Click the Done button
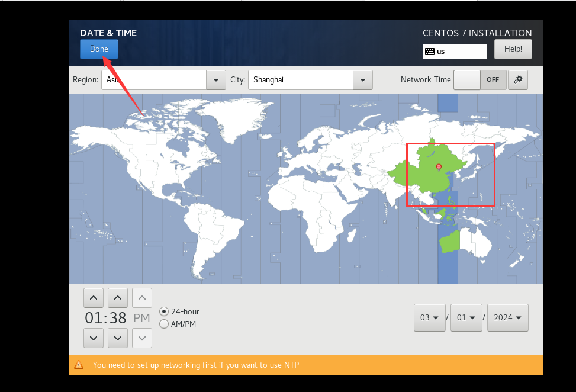 (x=99, y=49)
